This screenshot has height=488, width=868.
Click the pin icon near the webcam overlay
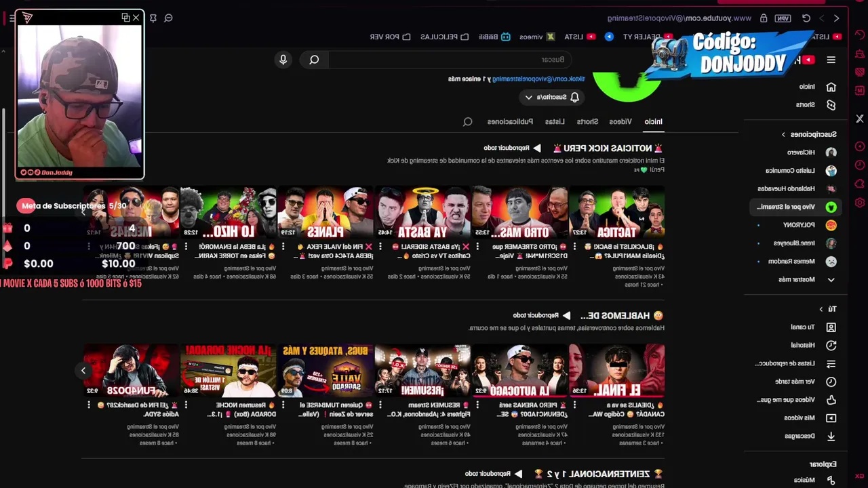point(153,18)
